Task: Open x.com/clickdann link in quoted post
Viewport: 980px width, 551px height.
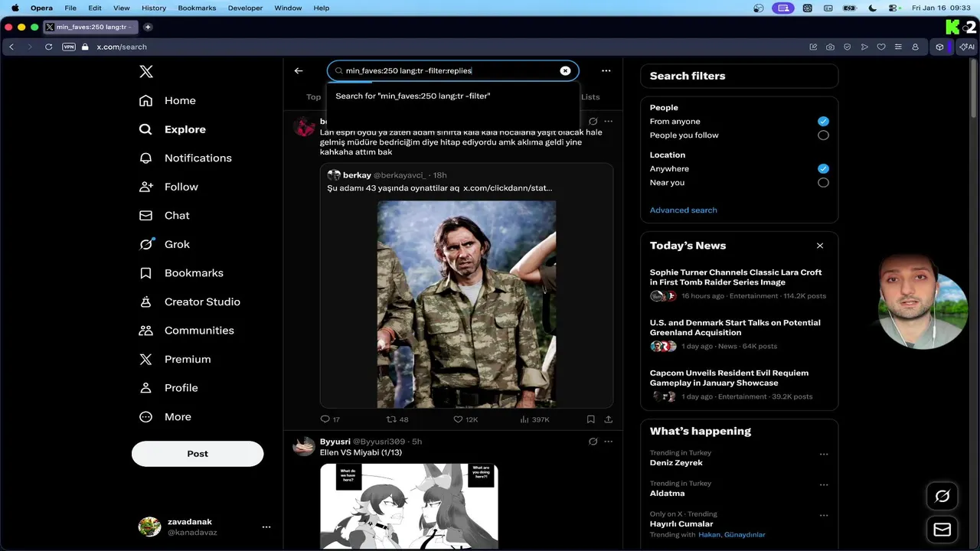Action: (x=508, y=187)
